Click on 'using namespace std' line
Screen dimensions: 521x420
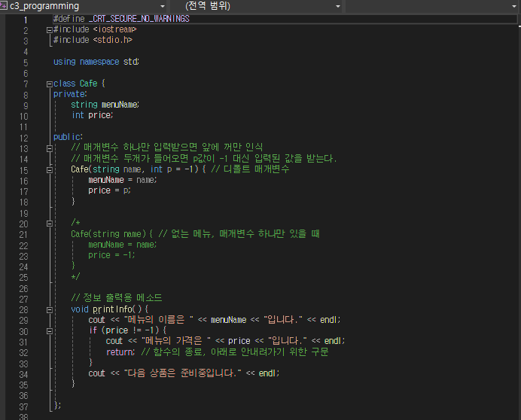tap(96, 62)
